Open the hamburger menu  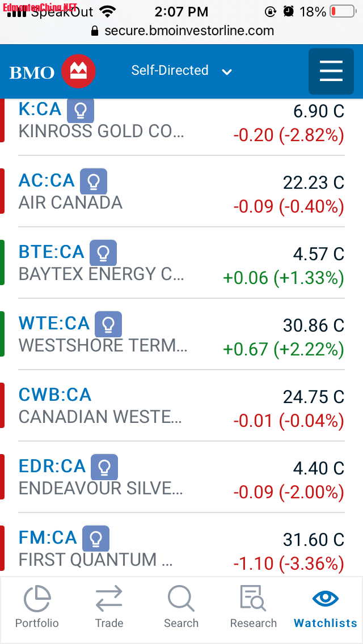[331, 71]
